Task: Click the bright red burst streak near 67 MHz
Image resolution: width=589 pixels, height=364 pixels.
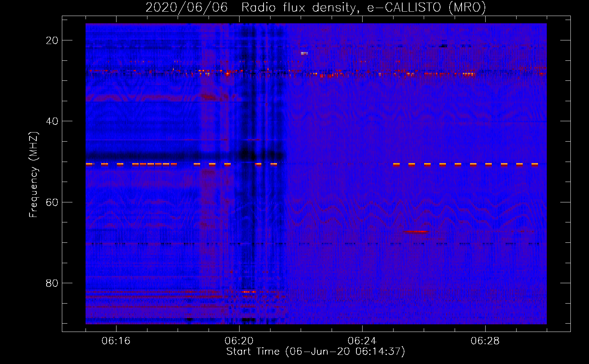Action: point(416,232)
